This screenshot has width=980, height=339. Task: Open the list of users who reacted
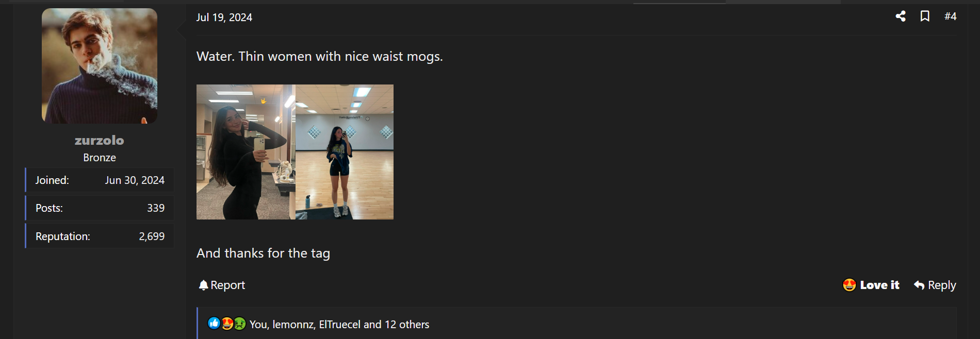(x=339, y=325)
